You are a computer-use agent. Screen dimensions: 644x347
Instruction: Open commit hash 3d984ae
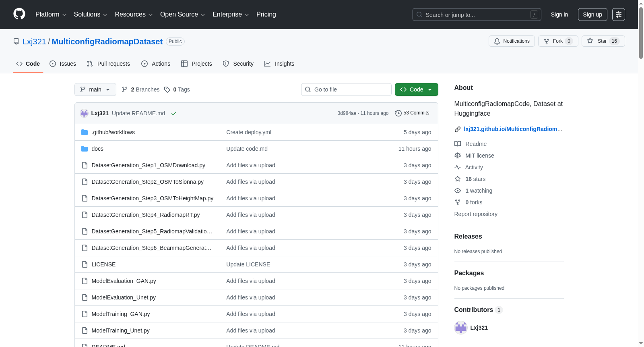point(347,113)
